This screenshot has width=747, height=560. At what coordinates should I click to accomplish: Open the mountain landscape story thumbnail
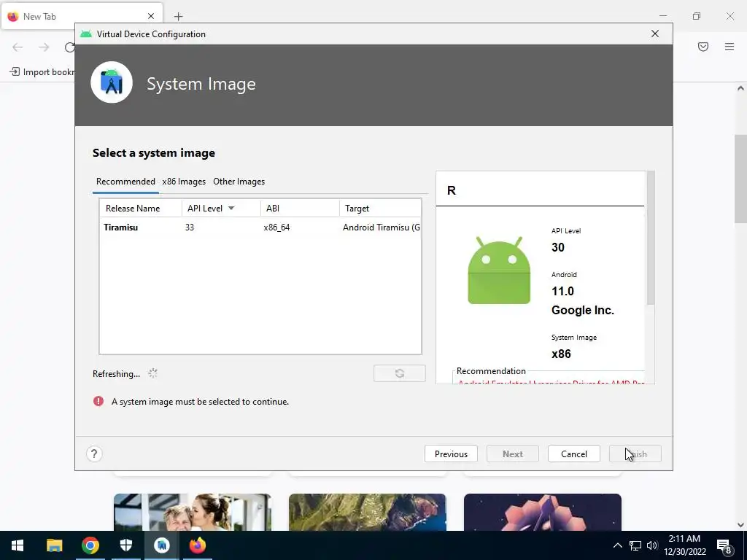pyautogui.click(x=368, y=513)
